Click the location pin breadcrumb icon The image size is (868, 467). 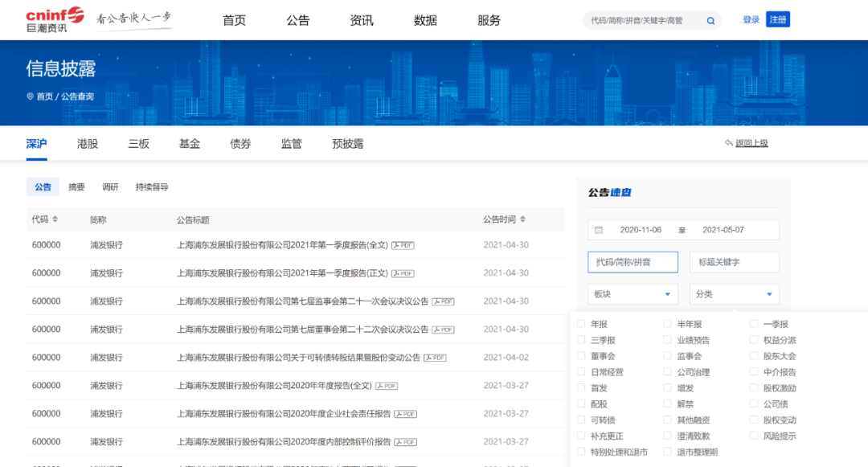(x=30, y=96)
